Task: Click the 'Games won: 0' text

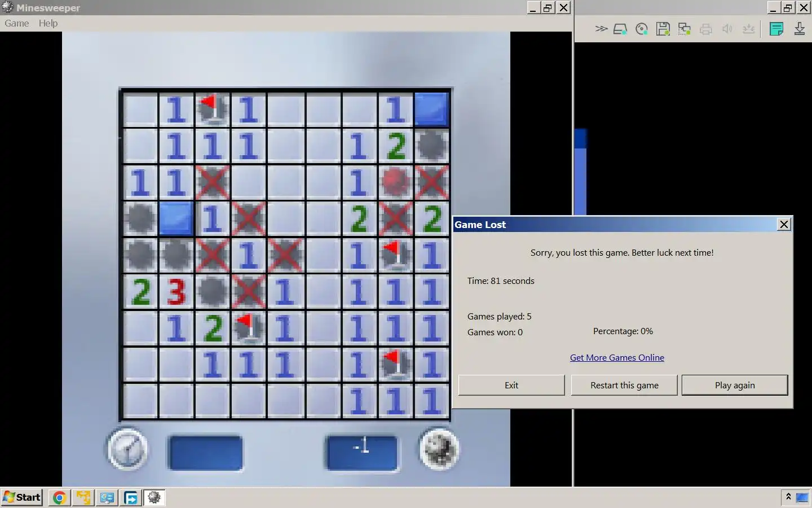Action: pyautogui.click(x=495, y=332)
